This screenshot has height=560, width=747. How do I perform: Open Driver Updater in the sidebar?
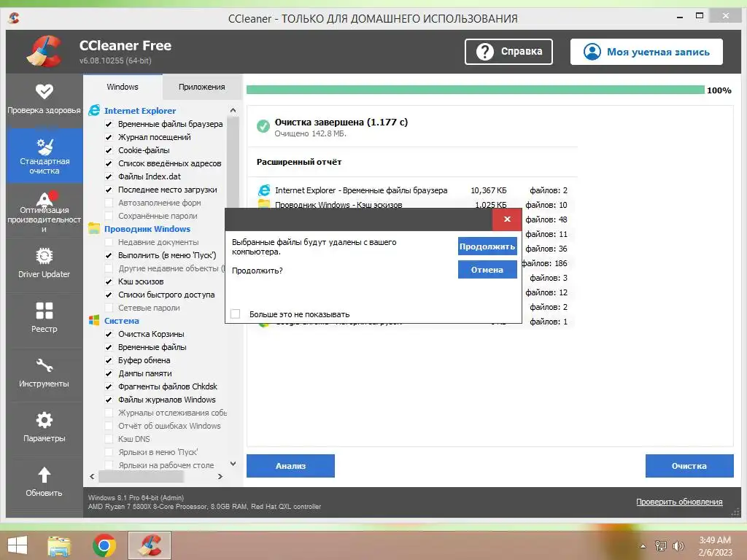coord(44,262)
